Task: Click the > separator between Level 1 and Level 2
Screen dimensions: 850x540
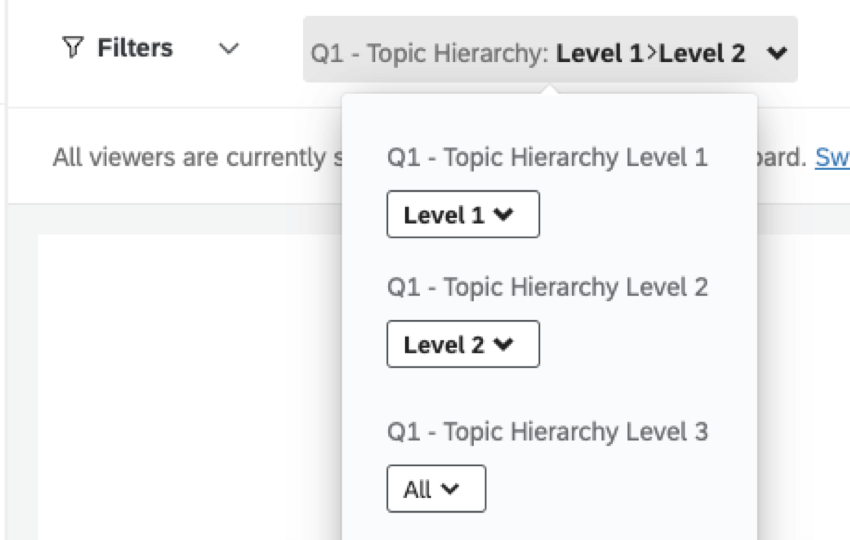Action: point(651,54)
